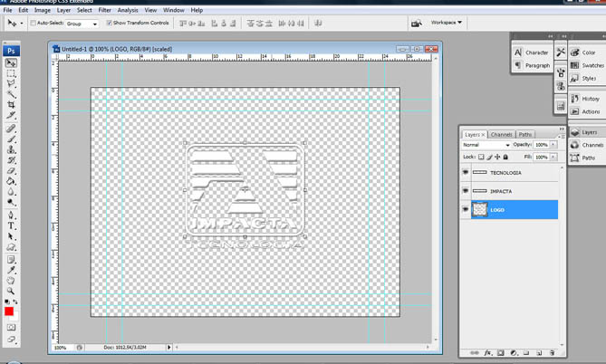Select the Crop tool
The height and width of the screenshot is (364, 606).
tap(11, 105)
